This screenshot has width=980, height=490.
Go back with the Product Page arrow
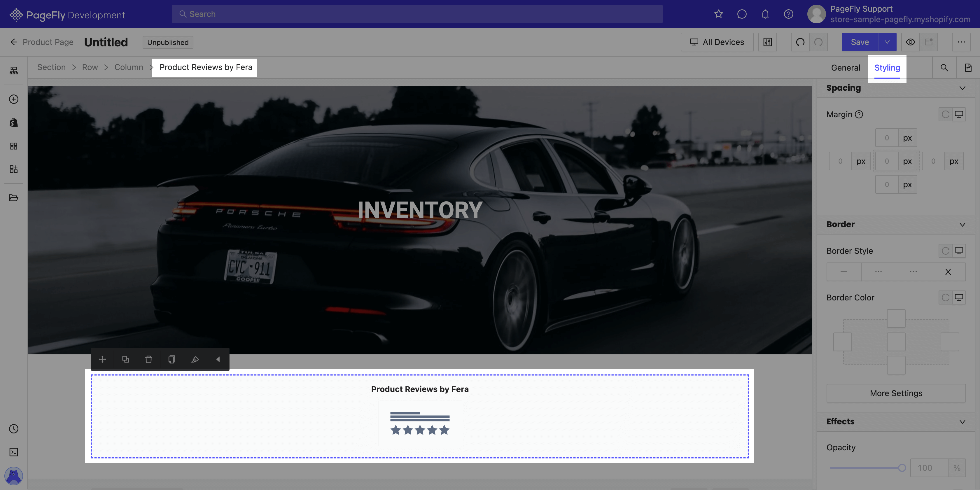point(14,42)
